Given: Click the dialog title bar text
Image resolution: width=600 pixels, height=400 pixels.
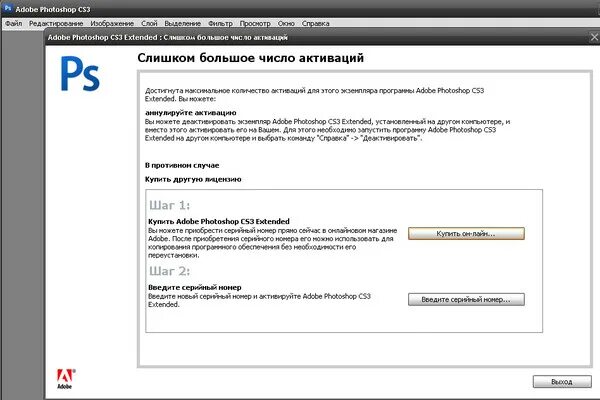Looking at the screenshot, I should (168, 38).
